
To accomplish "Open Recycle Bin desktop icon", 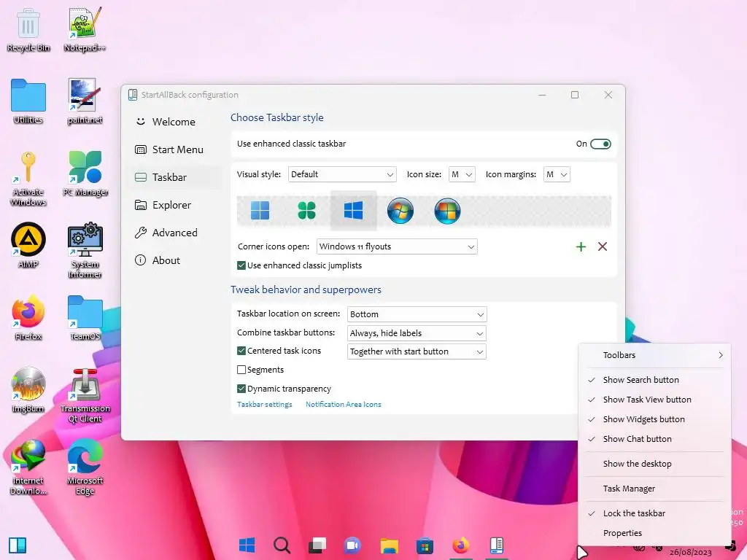I will pos(28,30).
